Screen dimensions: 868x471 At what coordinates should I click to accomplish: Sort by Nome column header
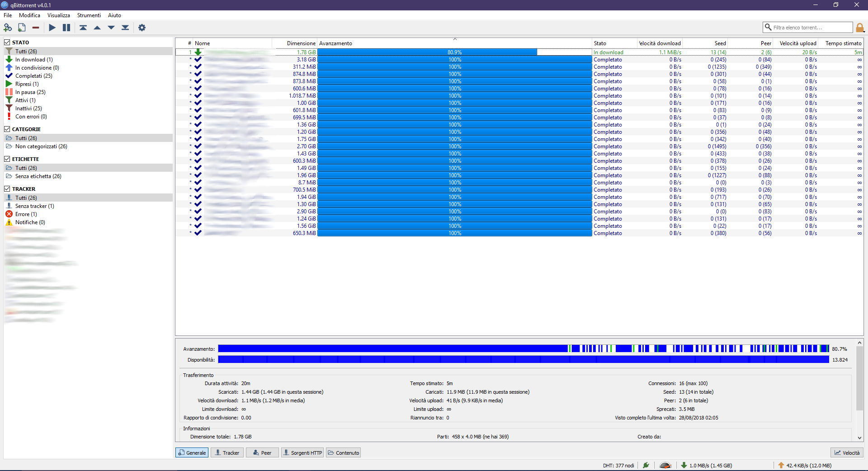point(232,43)
